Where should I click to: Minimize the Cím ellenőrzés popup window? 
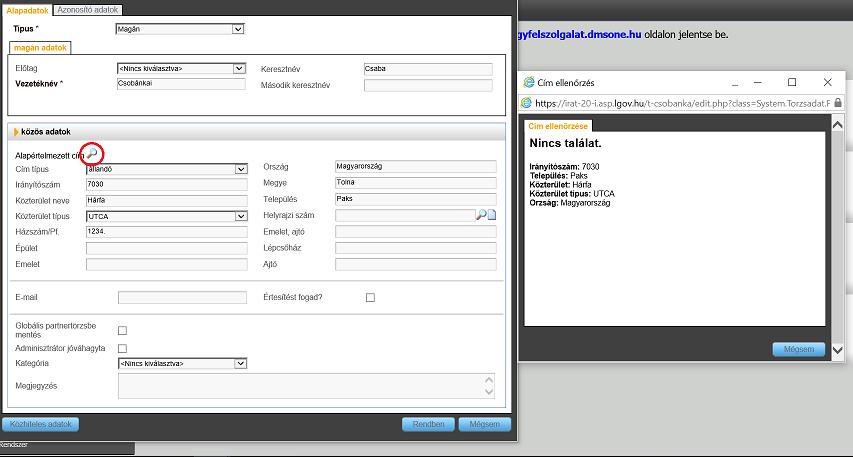(x=758, y=82)
